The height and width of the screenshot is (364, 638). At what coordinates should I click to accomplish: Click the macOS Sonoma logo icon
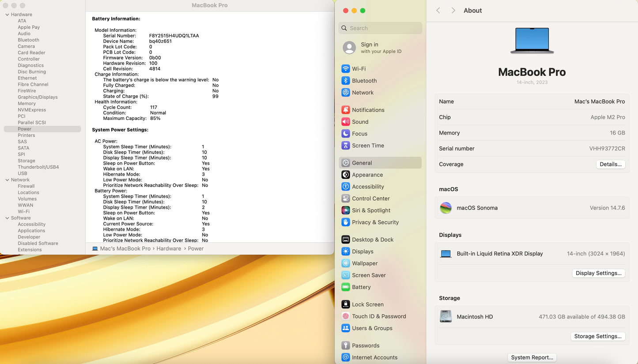tap(446, 208)
